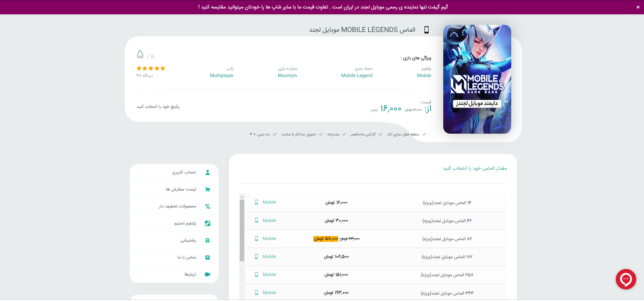Image resolution: width=644 pixels, height=301 pixels.
Task: Click the user account icon in sidebar
Action: click(208, 172)
